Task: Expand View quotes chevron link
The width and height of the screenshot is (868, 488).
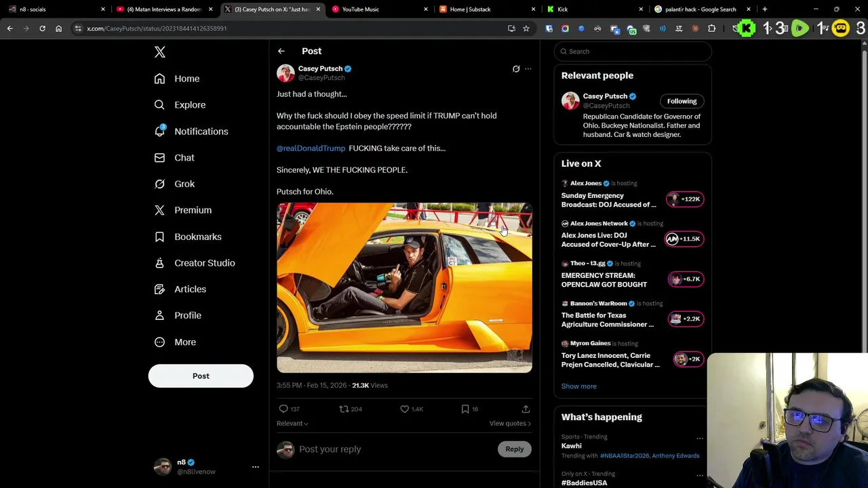Action: 510,424
